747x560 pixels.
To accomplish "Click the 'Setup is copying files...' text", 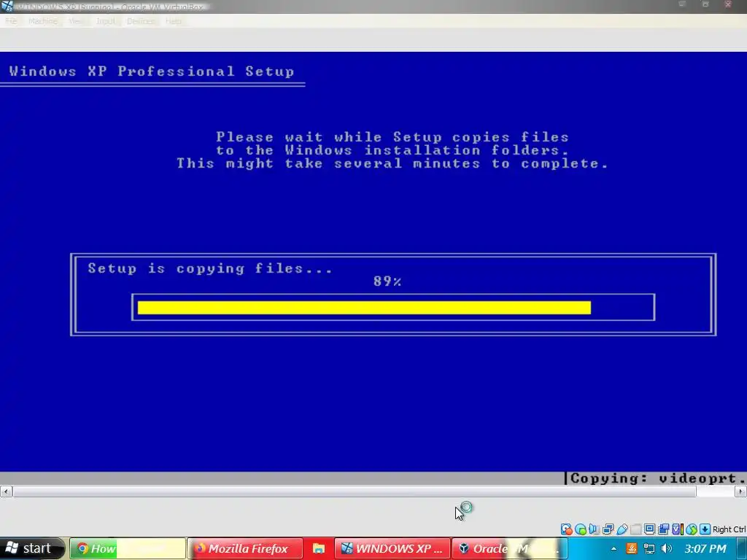I will [x=210, y=268].
